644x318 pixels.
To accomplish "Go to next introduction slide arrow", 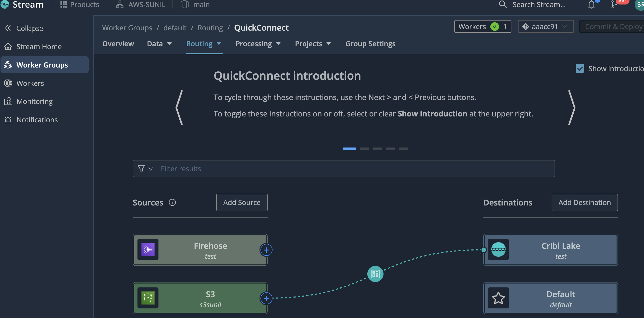I will click(x=571, y=108).
